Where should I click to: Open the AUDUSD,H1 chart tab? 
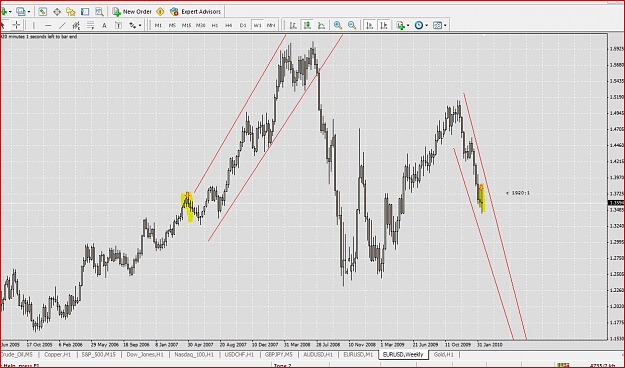click(318, 354)
